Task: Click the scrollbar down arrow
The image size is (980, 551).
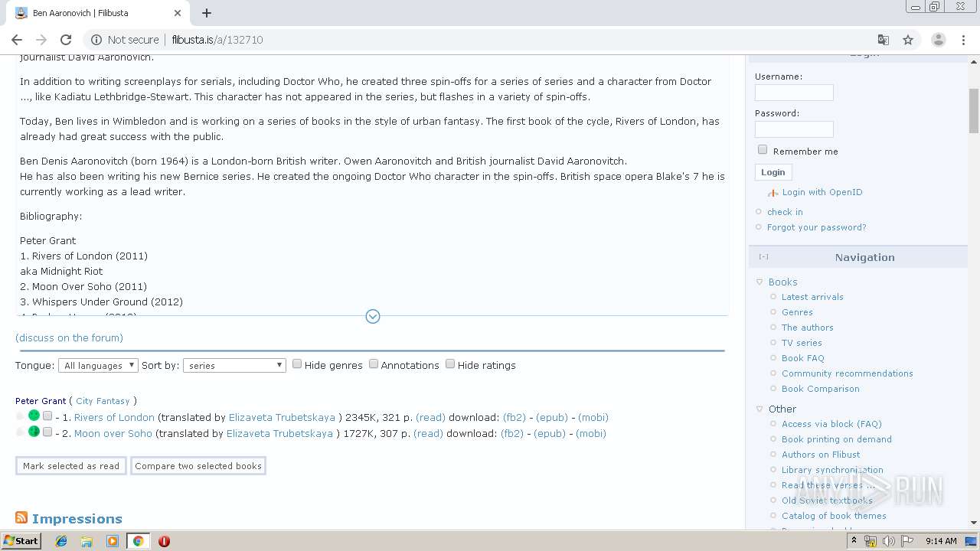Action: (974, 523)
